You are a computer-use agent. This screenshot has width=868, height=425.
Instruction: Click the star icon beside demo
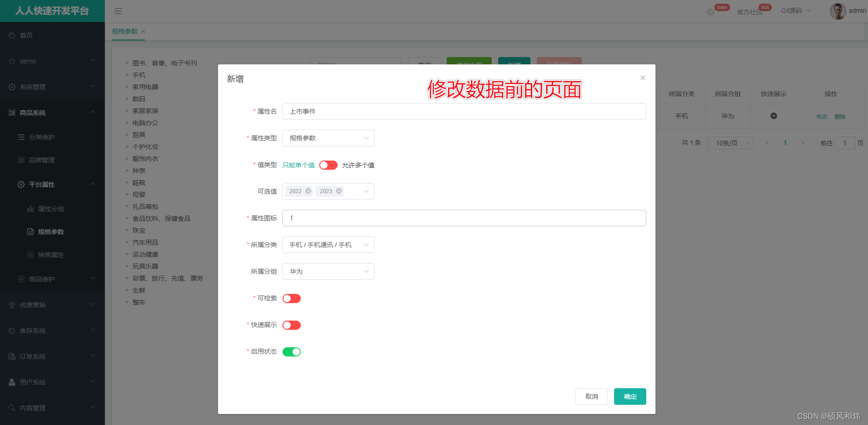coord(12,61)
